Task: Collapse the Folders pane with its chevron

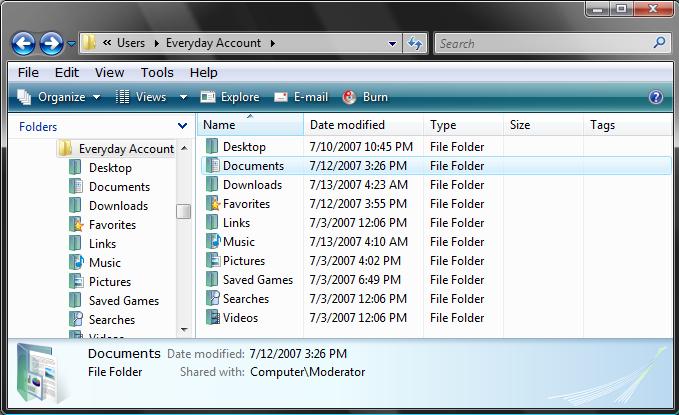Action: pos(182,126)
